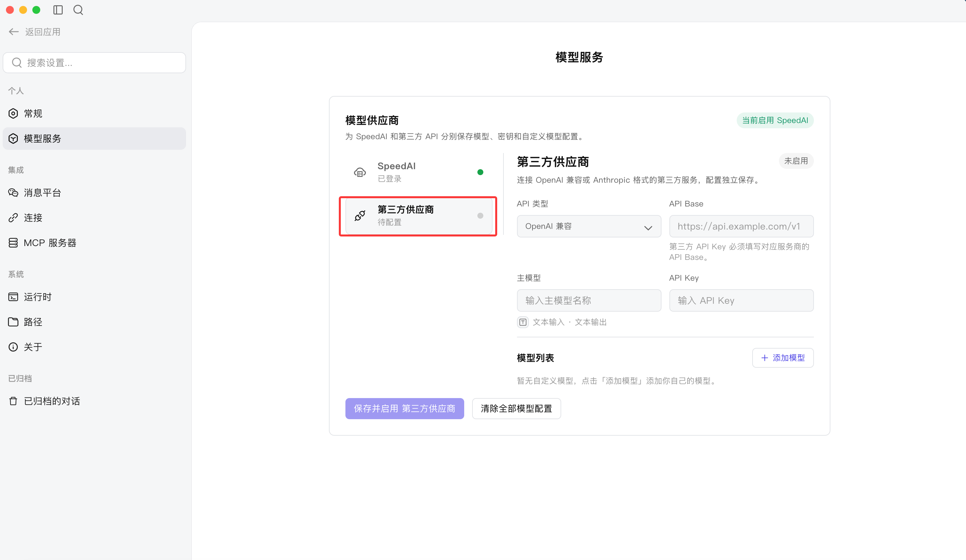Click the plus icon in 添加模型
Image resolution: width=966 pixels, height=560 pixels.
(764, 358)
